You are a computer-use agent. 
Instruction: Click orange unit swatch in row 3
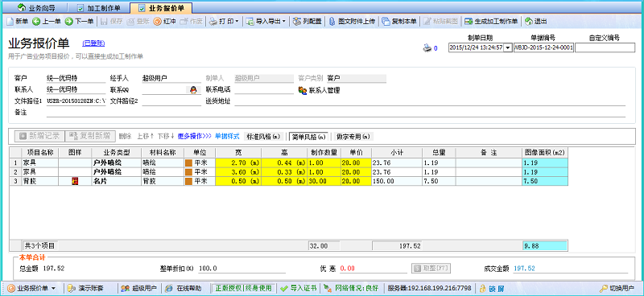pos(188,181)
